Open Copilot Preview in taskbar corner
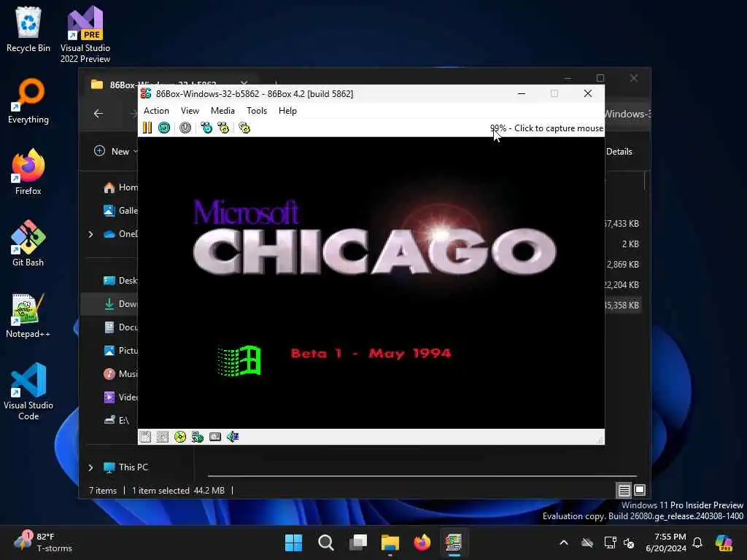The image size is (747, 560). pyautogui.click(x=724, y=542)
